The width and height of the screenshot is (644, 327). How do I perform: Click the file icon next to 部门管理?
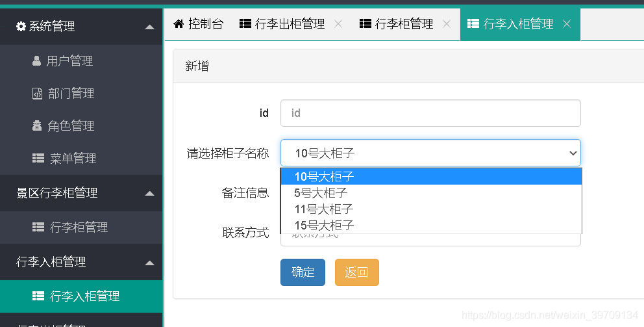37,94
